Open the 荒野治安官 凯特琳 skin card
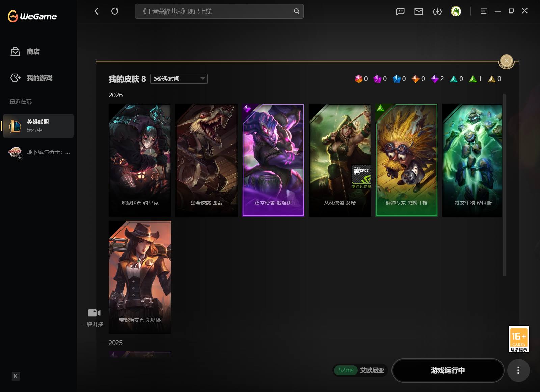 pos(140,277)
